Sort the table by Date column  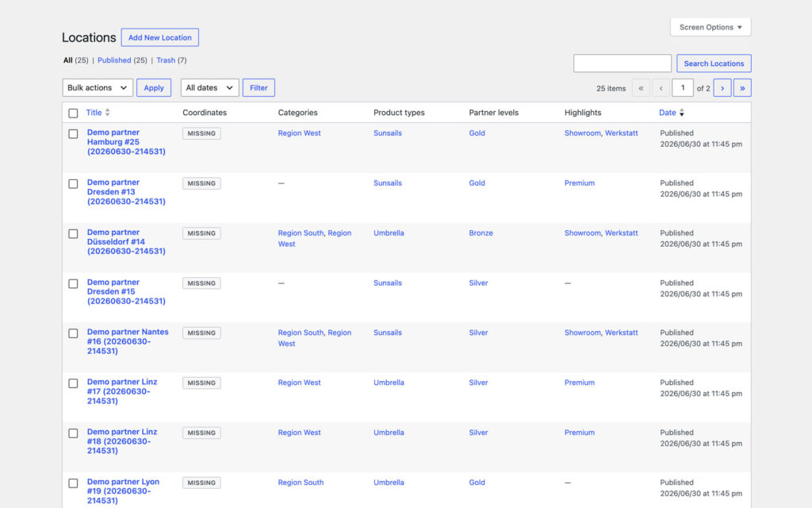667,113
